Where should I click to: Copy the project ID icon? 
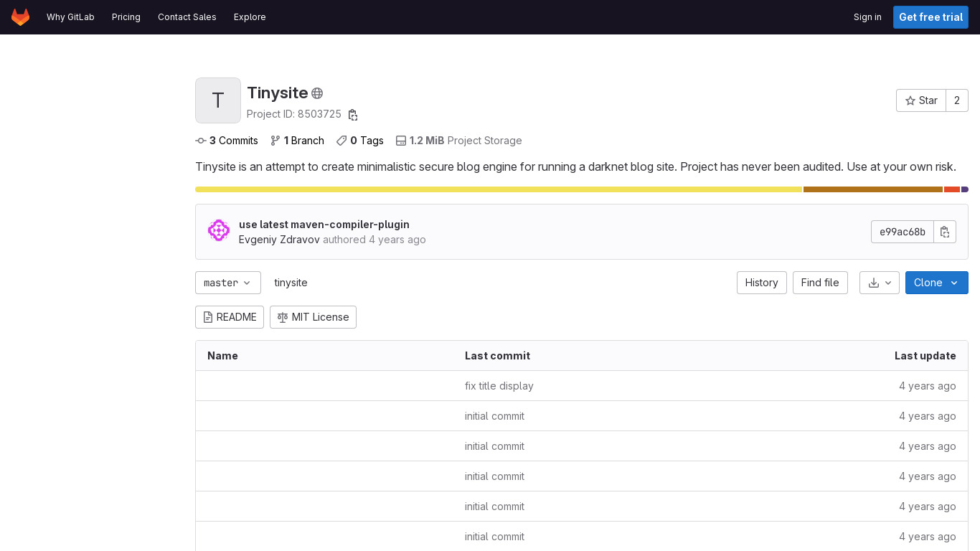pos(353,115)
